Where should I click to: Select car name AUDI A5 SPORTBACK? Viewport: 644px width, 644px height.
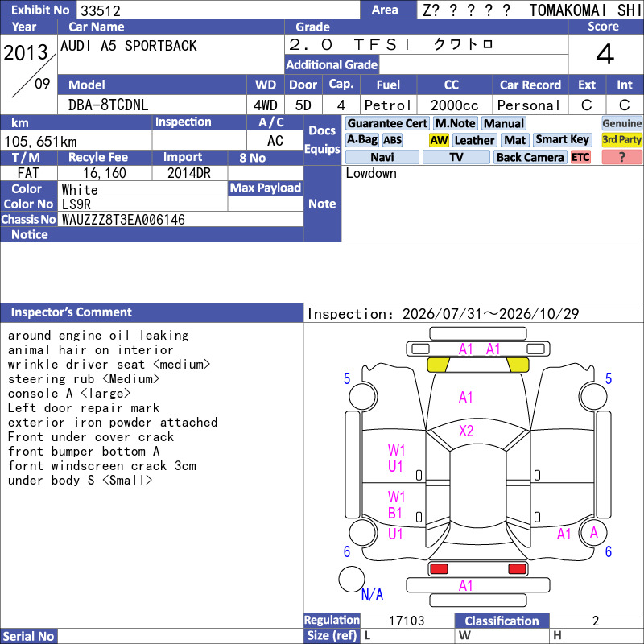pos(129,46)
